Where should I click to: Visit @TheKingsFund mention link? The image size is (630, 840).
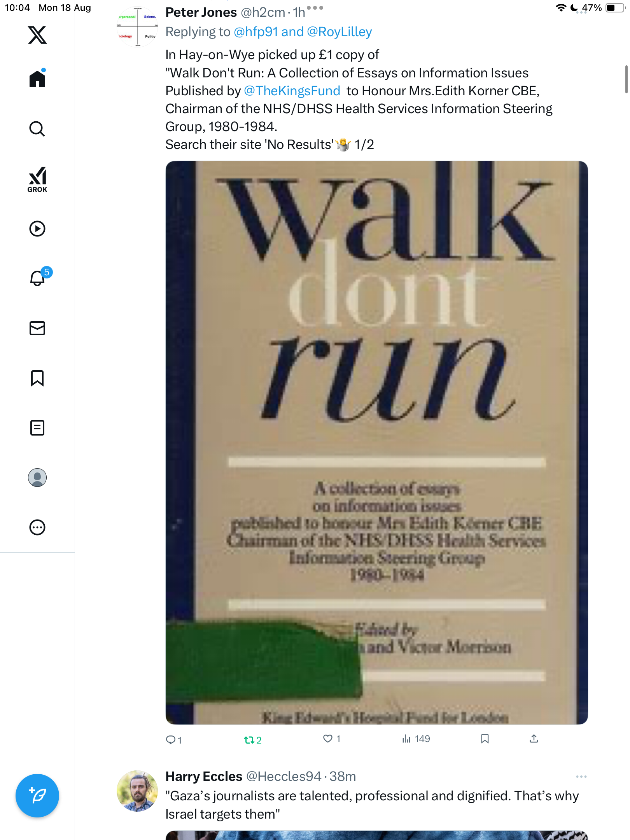292,91
